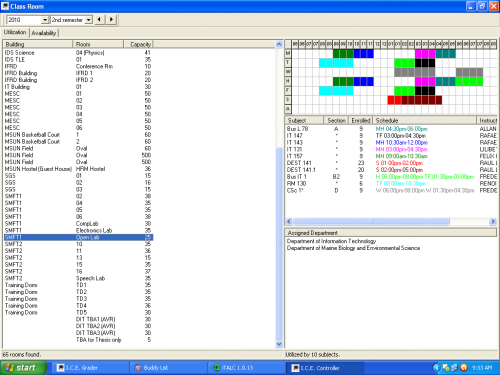Select Bus L 78 subject row
Image resolution: width=500 pixels, height=375 pixels.
pos(391,129)
